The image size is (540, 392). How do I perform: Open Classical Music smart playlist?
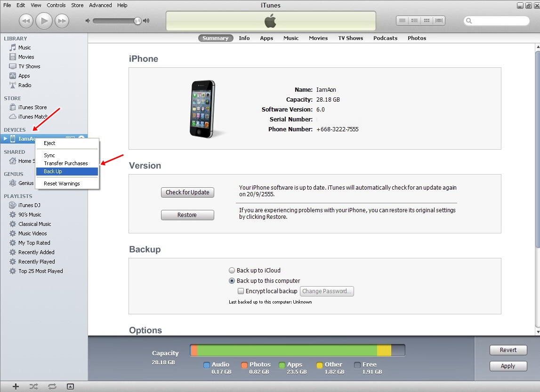pyautogui.click(x=35, y=224)
